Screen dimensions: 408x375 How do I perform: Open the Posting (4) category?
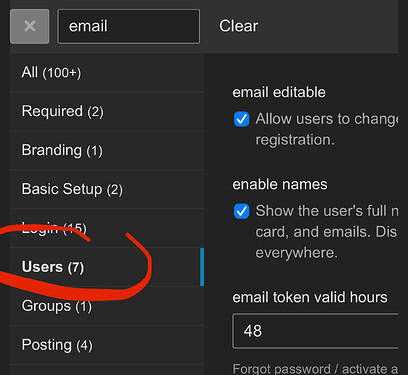tap(107, 345)
